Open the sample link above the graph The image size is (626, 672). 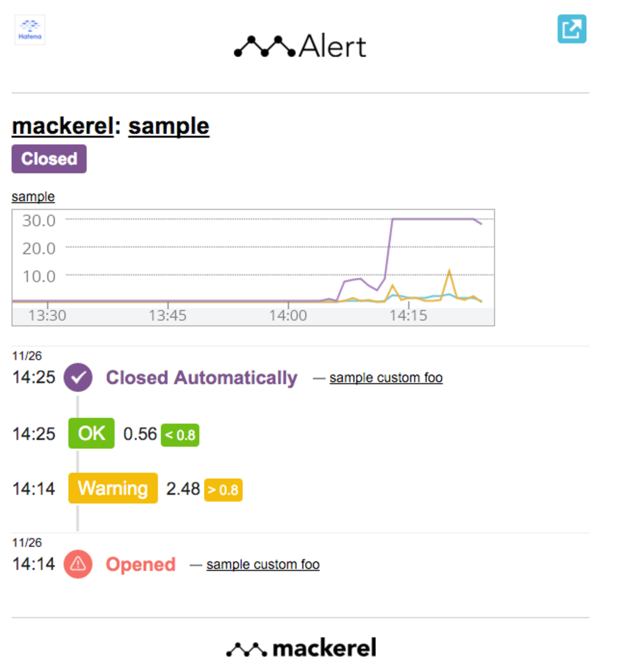pos(33,196)
